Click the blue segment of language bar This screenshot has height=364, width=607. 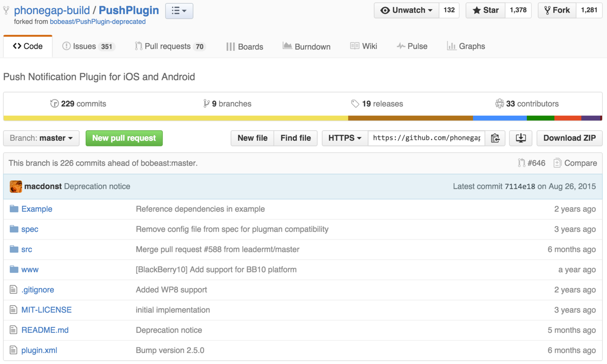point(500,118)
